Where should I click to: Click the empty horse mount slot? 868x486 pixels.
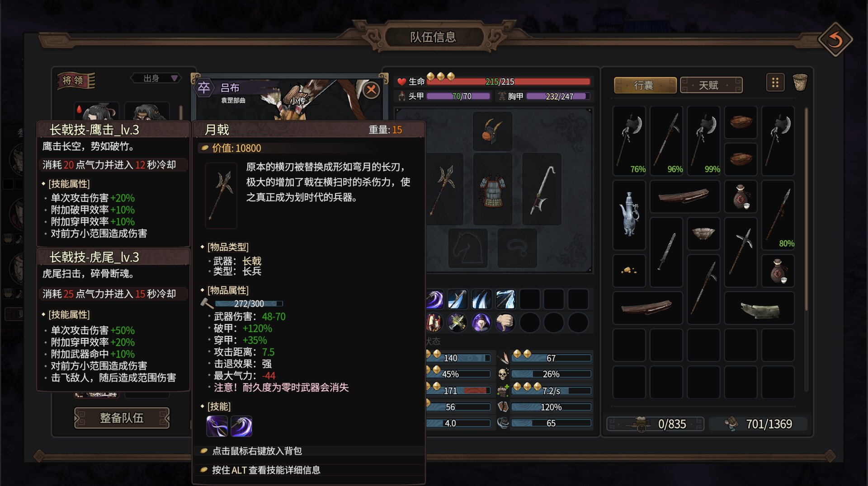(x=468, y=248)
